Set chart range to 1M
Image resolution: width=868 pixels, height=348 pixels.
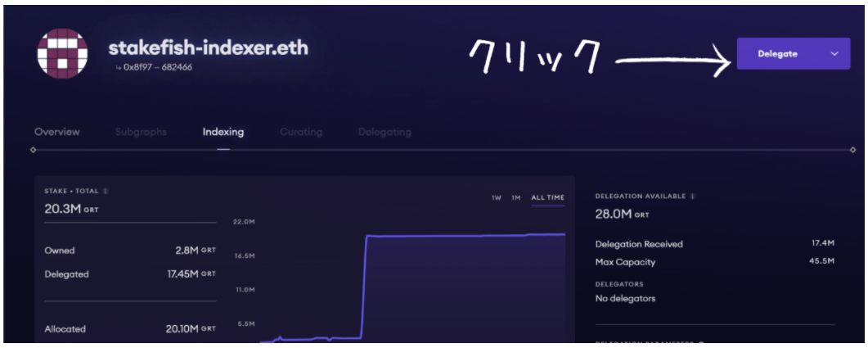click(x=516, y=198)
